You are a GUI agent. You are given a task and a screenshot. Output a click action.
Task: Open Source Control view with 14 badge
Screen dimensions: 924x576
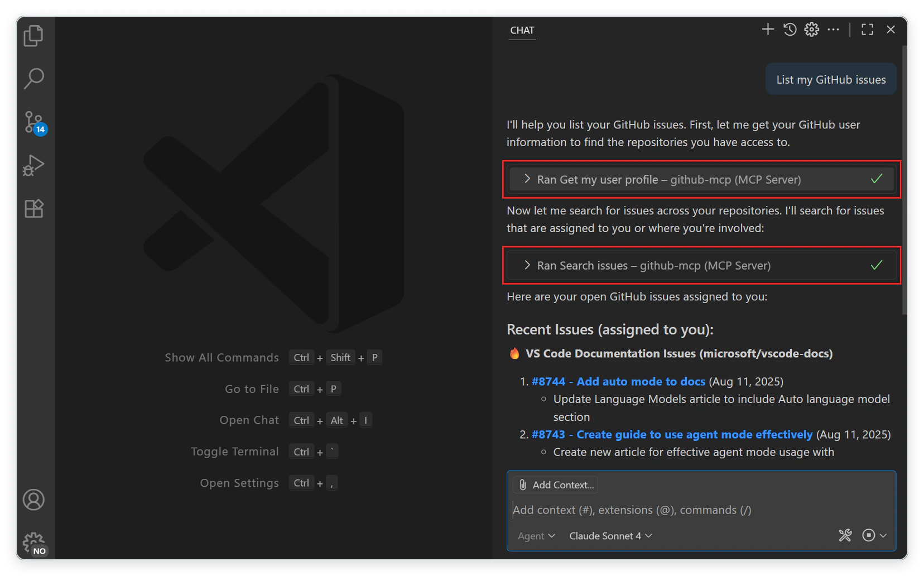point(35,122)
